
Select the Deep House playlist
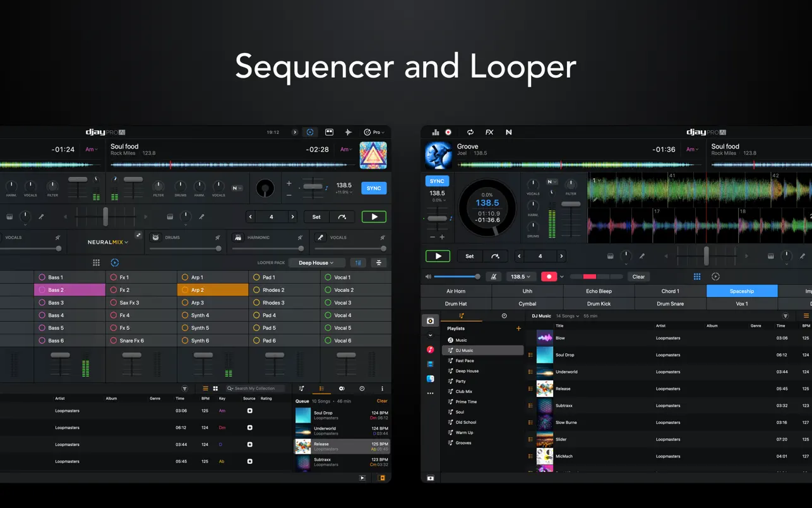pyautogui.click(x=467, y=371)
